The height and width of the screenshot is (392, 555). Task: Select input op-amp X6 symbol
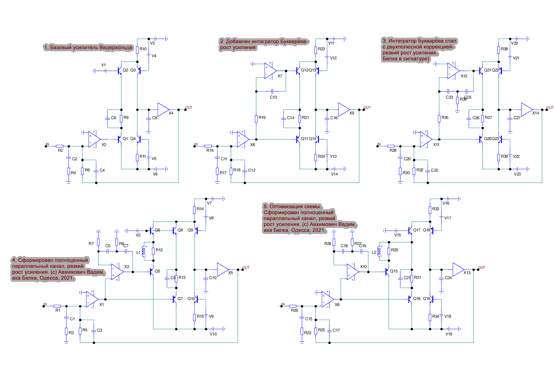(243, 139)
